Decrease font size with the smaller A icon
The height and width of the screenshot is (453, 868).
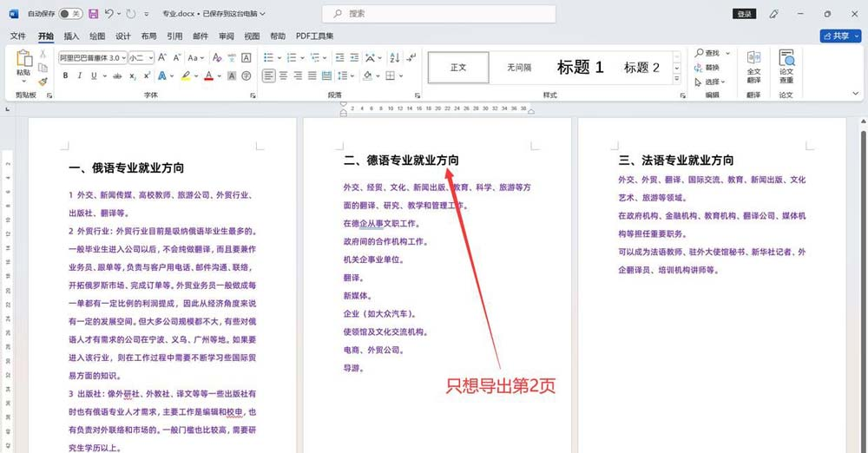pos(176,57)
